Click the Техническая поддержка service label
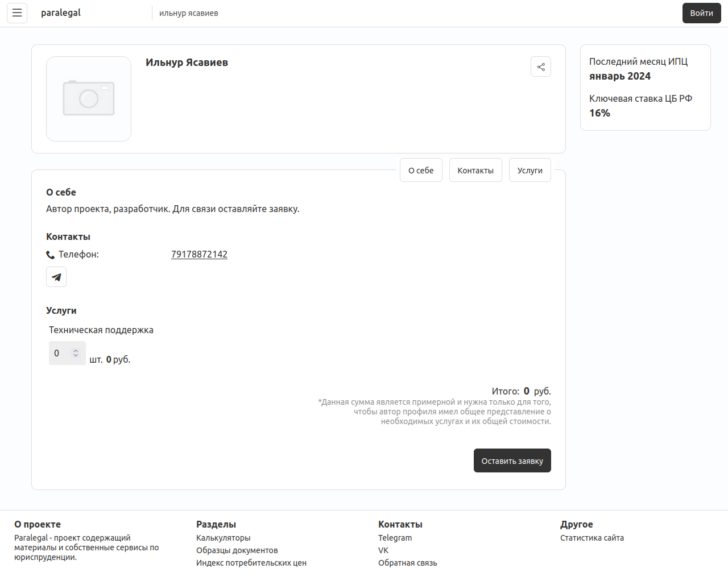Viewport: 728px width, 581px height. point(101,330)
